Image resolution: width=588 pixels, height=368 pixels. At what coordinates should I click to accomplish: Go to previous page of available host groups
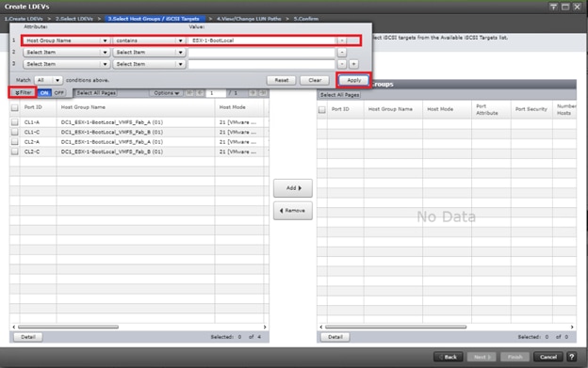200,93
